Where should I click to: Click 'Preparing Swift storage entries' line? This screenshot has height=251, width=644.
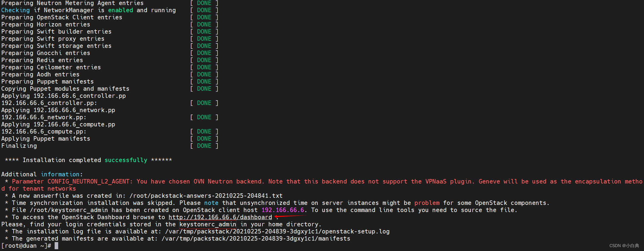click(56, 46)
